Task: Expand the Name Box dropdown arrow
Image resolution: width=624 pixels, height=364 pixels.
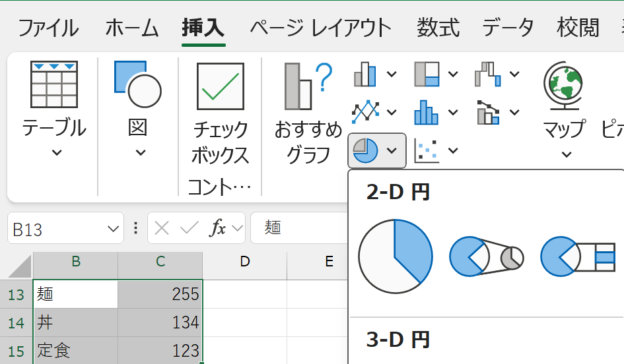Action: click(112, 228)
